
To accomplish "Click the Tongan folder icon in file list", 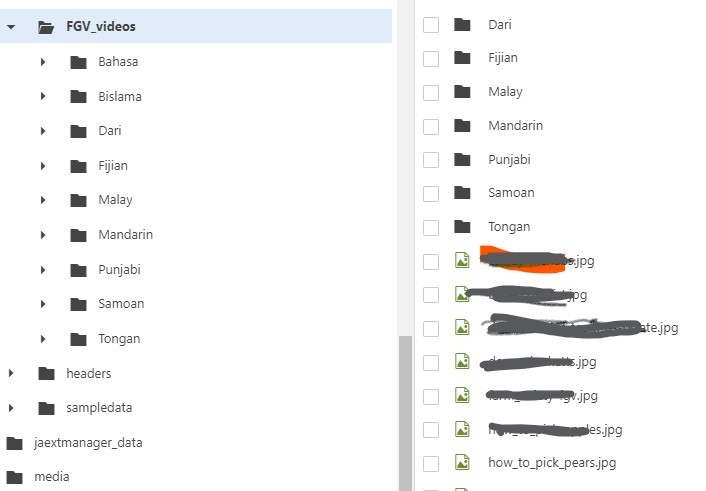I will tap(462, 226).
